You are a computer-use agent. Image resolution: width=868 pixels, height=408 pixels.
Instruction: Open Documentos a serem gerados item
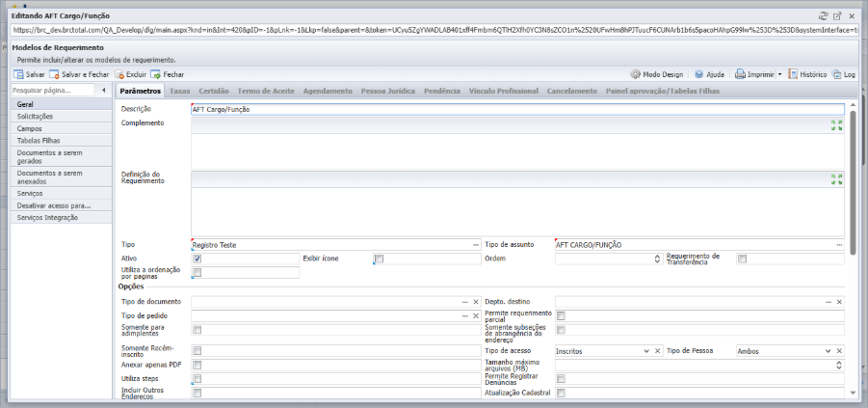click(x=62, y=157)
